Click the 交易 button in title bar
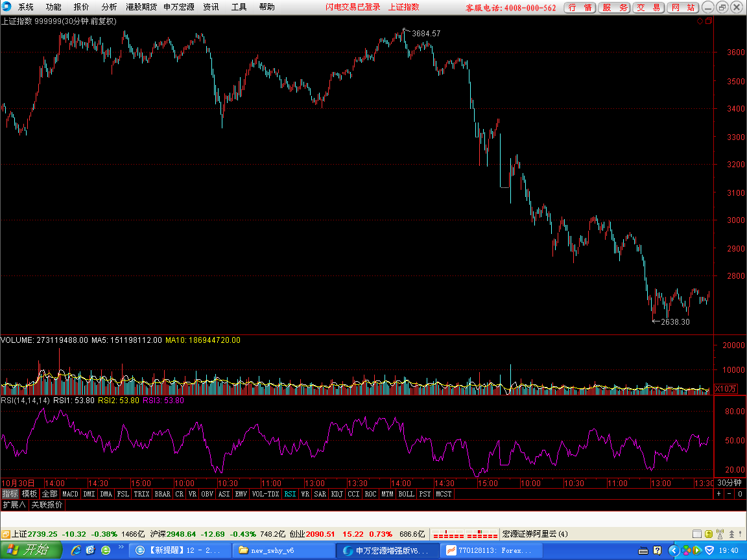This screenshot has height=560, width=747. tap(648, 8)
